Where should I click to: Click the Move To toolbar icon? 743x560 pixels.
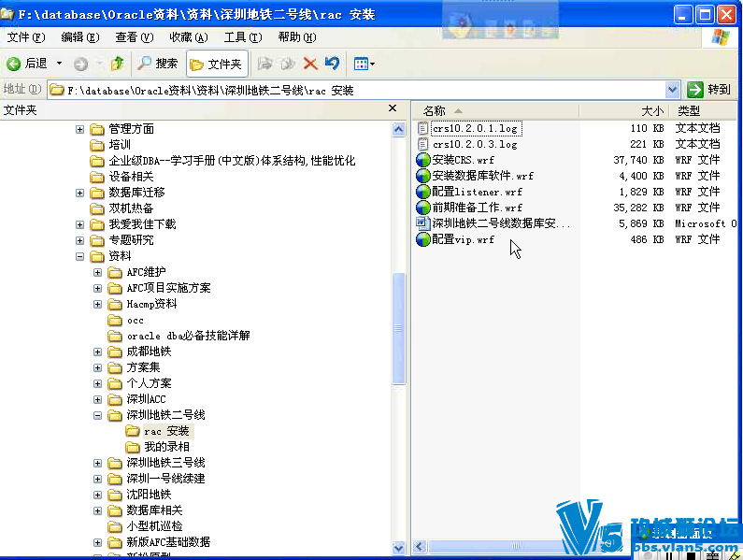(x=264, y=64)
